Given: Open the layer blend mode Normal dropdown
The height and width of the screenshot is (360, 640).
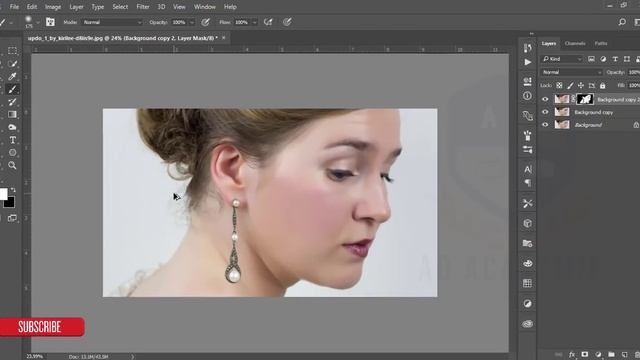Looking at the screenshot, I should pos(571,72).
